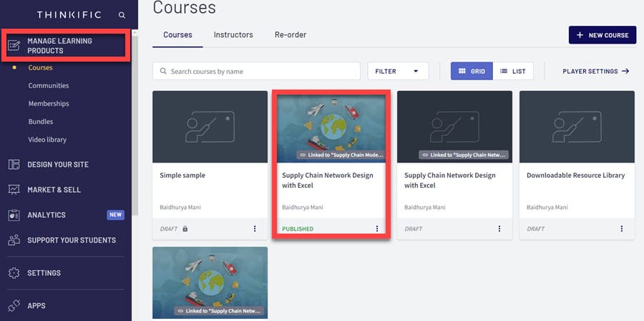Open Support Your Students section
644x321 pixels.
click(71, 240)
